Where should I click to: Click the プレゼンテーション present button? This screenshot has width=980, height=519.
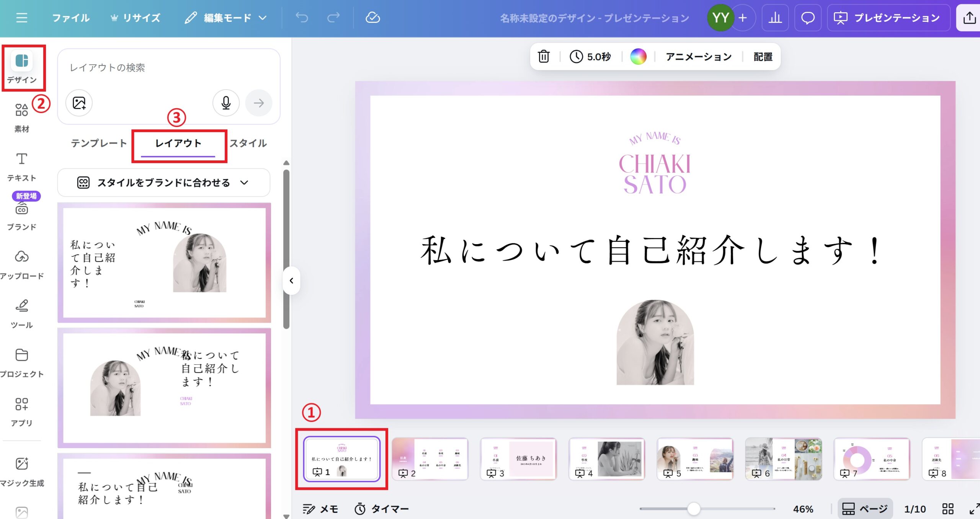[x=889, y=18]
